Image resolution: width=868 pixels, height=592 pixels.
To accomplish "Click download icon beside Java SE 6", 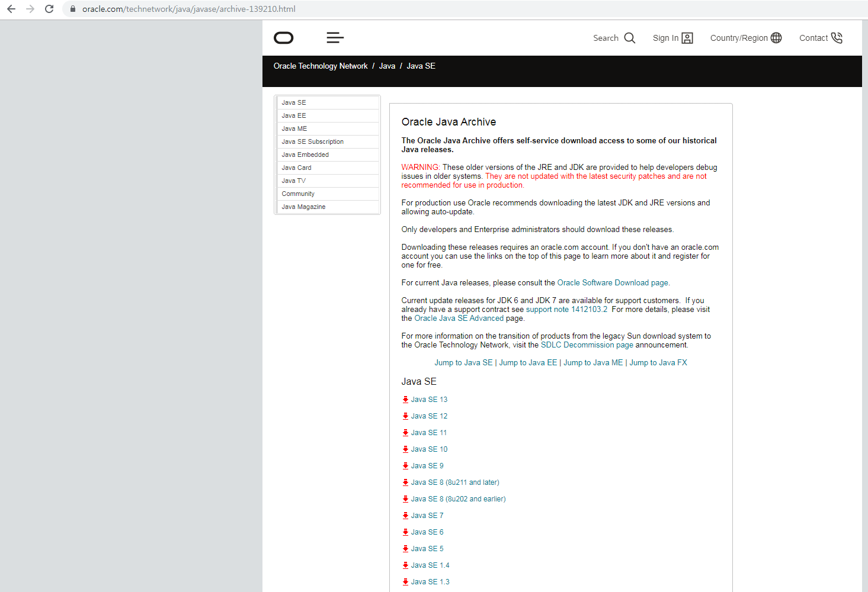I will [405, 532].
